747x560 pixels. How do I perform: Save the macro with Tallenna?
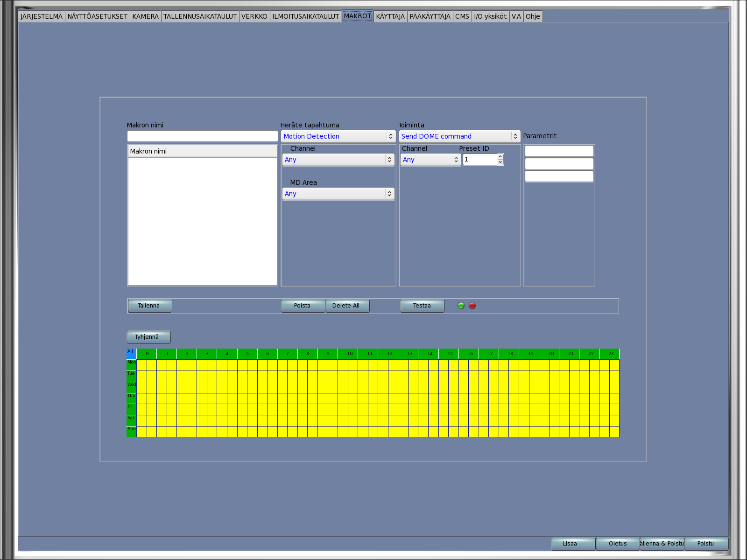(x=150, y=306)
